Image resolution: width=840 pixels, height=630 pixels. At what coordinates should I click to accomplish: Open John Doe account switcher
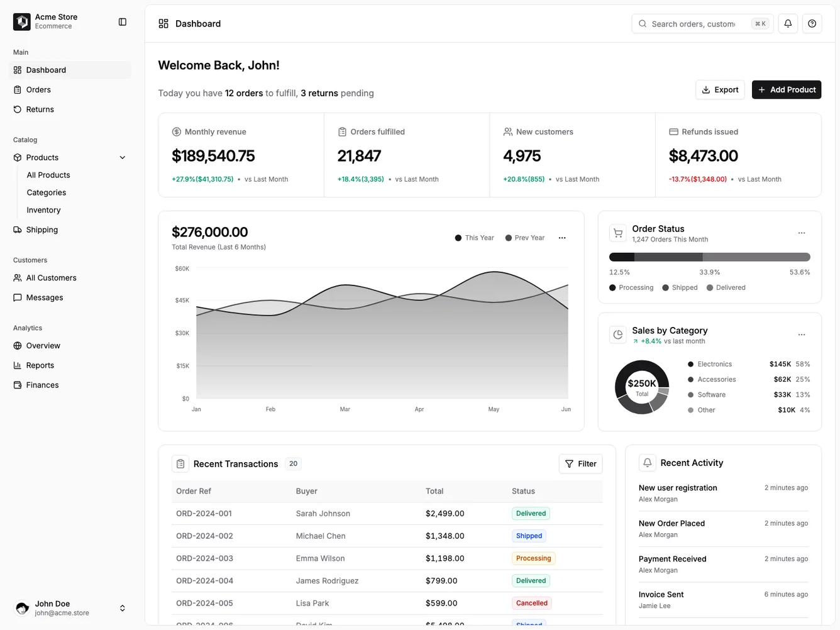[123, 608]
